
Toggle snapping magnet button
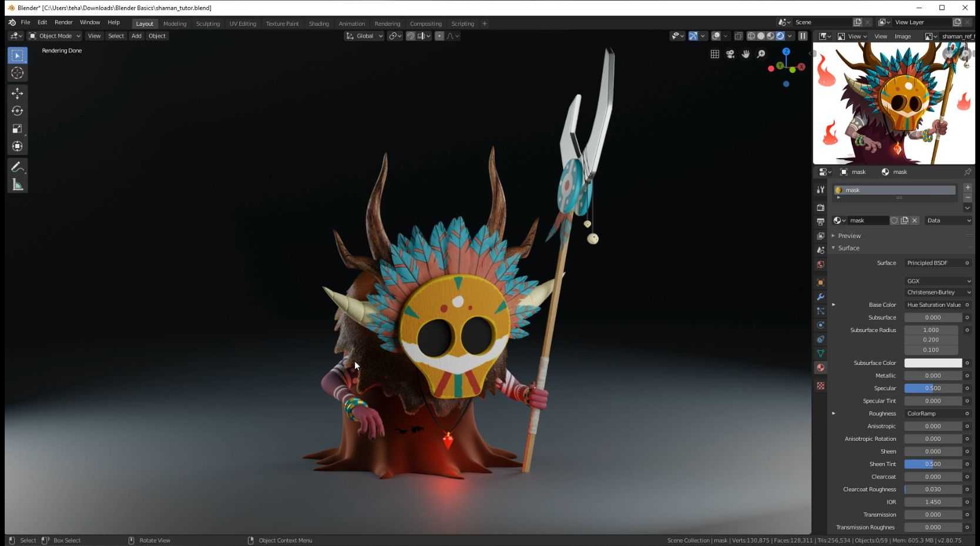click(411, 36)
